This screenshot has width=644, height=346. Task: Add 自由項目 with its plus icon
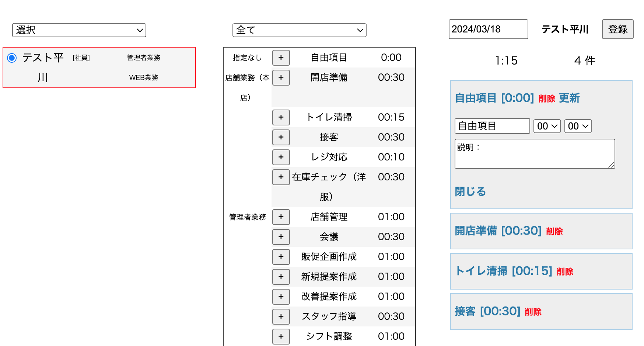tap(281, 58)
